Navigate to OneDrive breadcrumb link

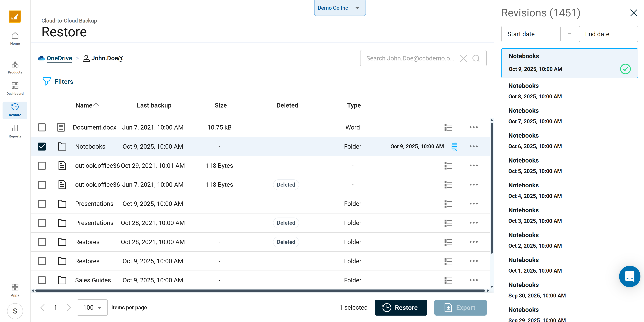(59, 58)
